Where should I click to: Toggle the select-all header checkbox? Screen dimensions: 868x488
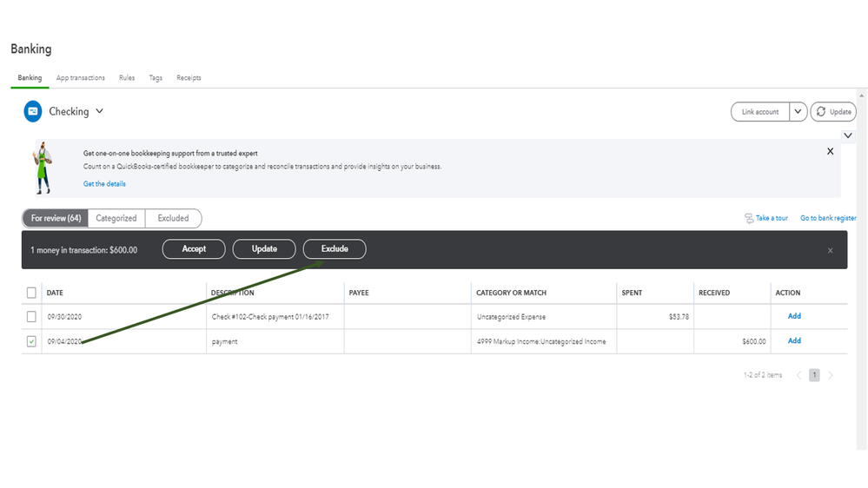31,293
